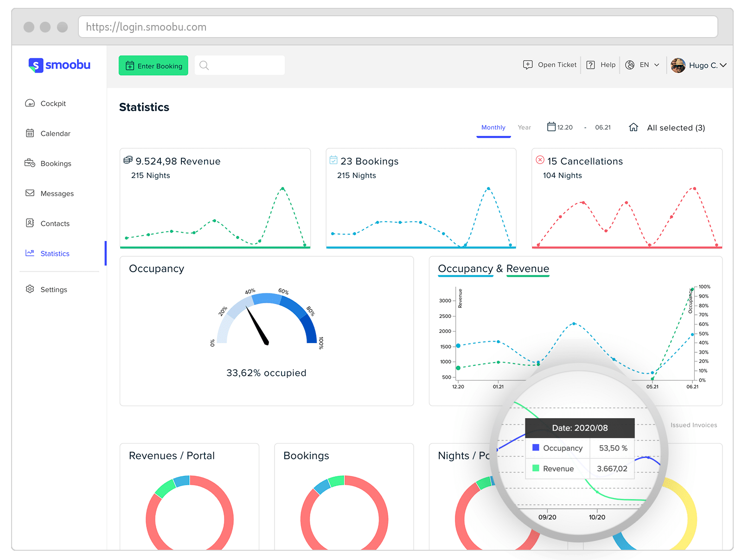
Task: Click the Open Ticket chat icon
Action: pyautogui.click(x=528, y=65)
